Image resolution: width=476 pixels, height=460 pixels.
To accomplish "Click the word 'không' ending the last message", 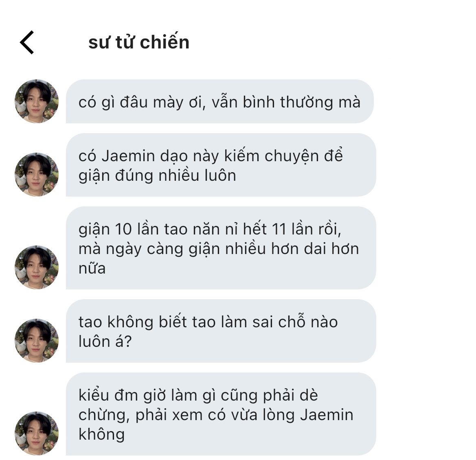I will coord(101,434).
